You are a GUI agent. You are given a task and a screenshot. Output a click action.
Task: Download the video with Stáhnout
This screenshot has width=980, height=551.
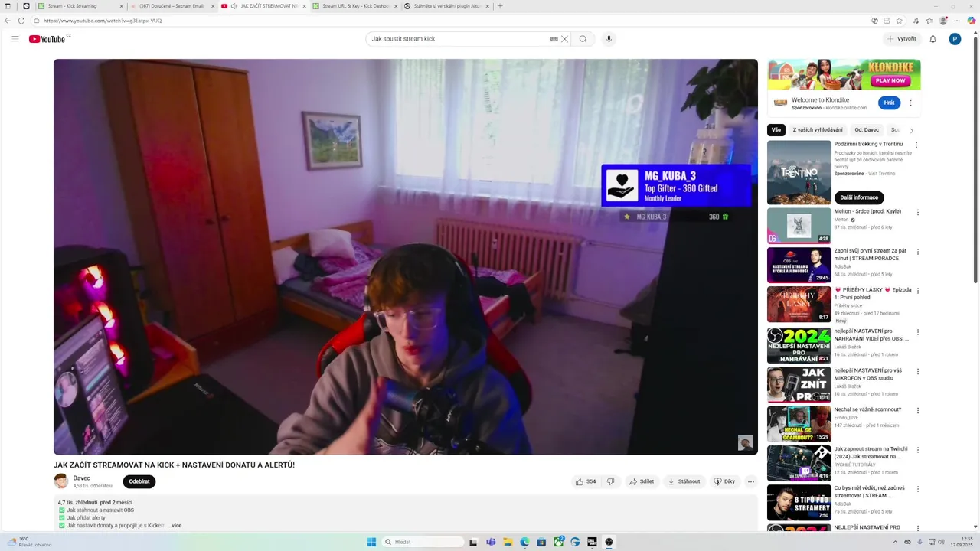(684, 481)
